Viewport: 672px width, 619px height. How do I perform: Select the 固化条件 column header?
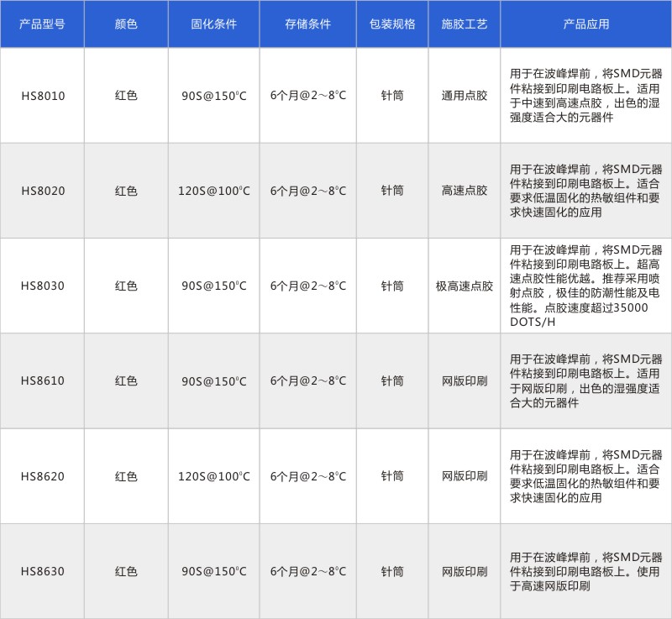(213, 24)
